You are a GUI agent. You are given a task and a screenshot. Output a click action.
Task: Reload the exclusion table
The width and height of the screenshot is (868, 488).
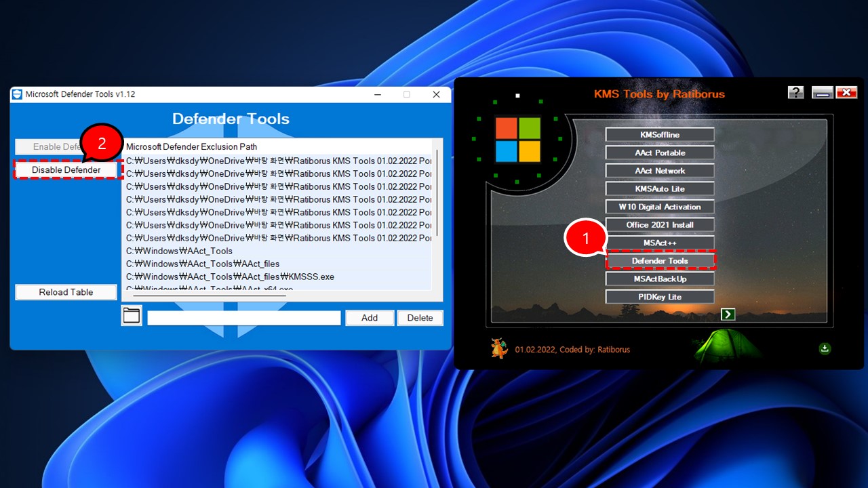pyautogui.click(x=66, y=292)
